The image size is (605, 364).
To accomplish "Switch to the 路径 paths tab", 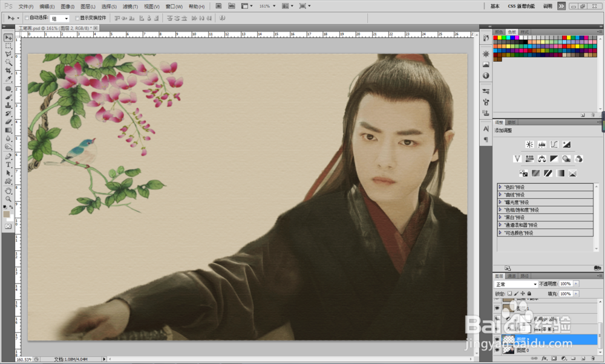I will (525, 276).
